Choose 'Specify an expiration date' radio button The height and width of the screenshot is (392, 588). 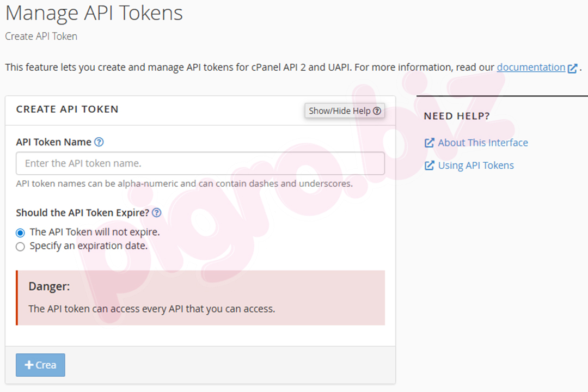click(x=21, y=247)
